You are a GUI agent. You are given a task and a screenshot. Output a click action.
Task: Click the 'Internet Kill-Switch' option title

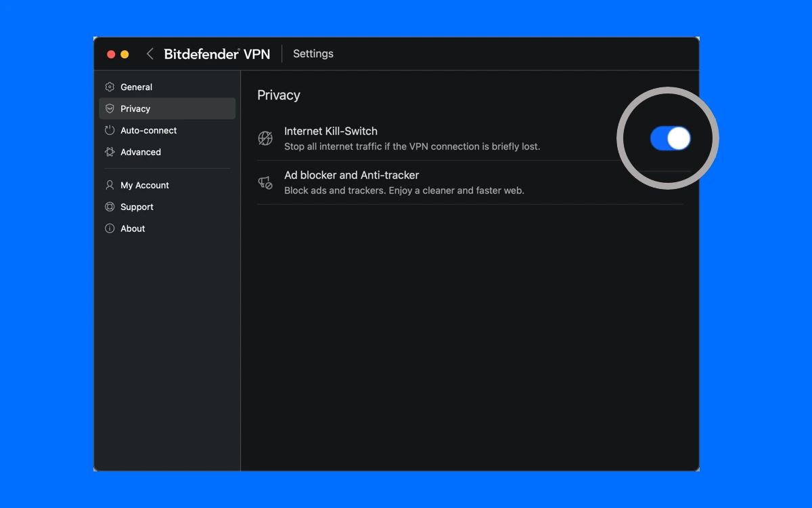tap(331, 131)
